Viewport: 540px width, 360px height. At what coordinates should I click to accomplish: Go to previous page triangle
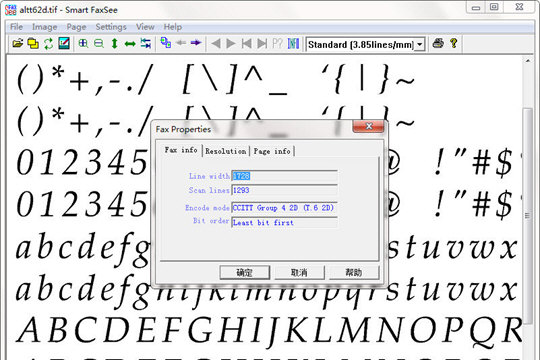click(216, 44)
